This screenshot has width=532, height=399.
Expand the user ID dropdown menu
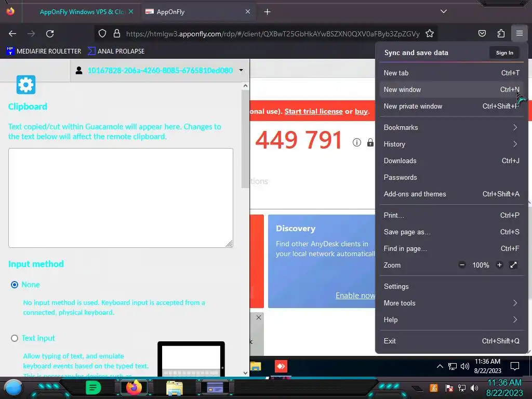pyautogui.click(x=241, y=70)
